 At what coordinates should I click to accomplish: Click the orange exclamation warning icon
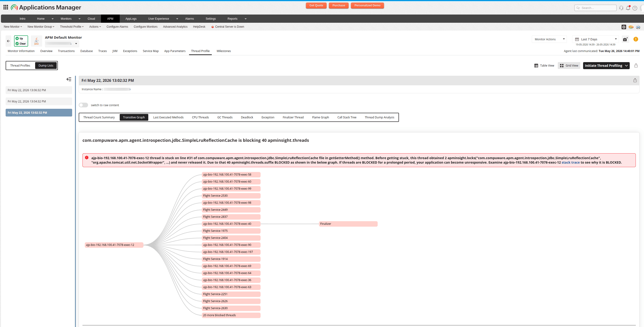(x=636, y=39)
